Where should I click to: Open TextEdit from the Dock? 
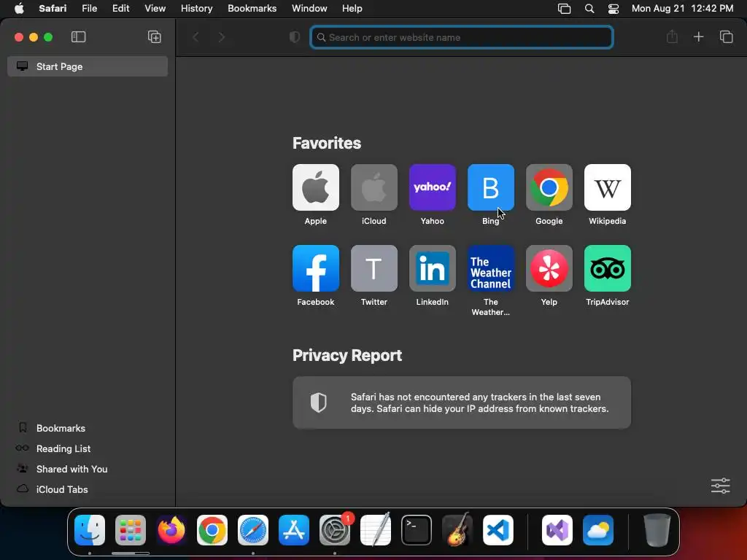(376, 529)
